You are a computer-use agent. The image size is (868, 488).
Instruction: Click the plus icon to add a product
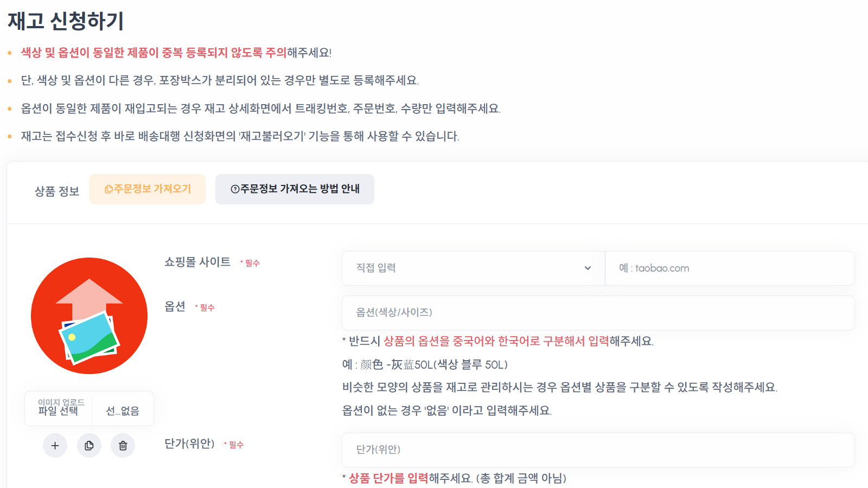[54, 445]
